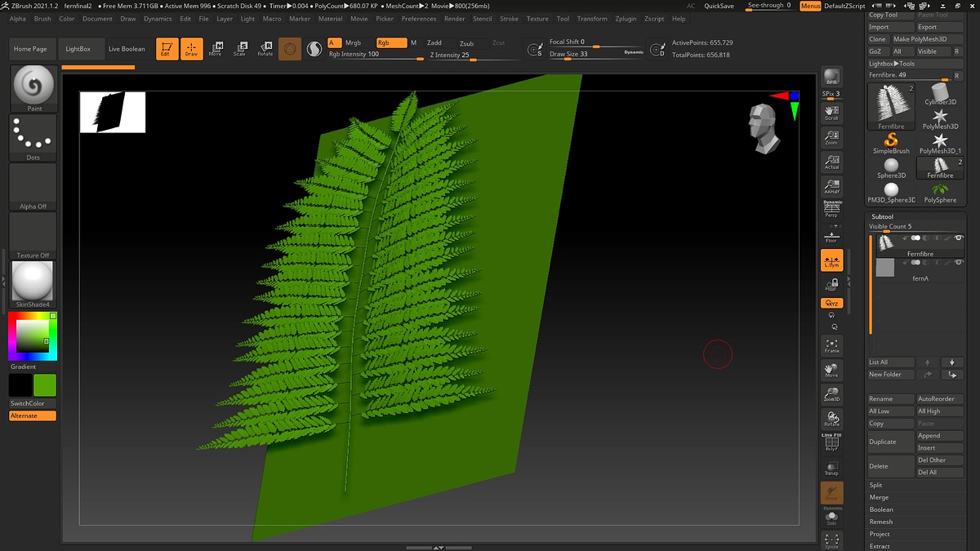Go to Home Page
This screenshot has height=551, width=980.
30,49
